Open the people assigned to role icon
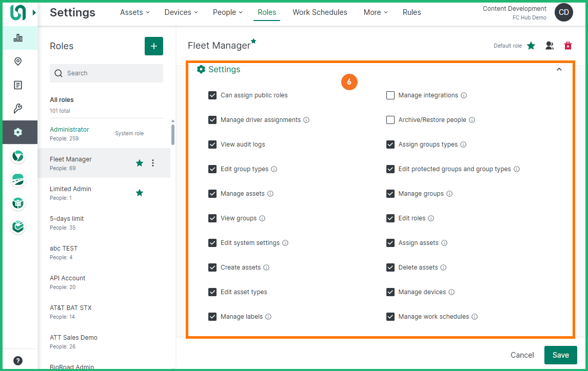Viewport: 588px width, 371px height. 550,46
